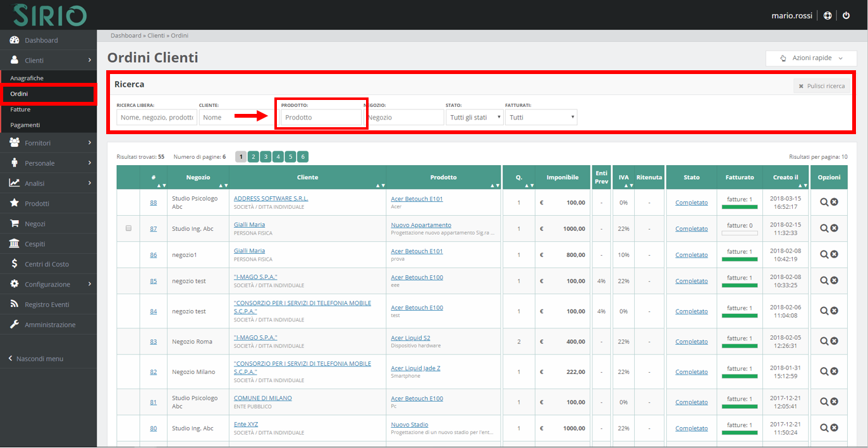Viewport: 868px width, 448px height.
Task: Open Prodotti star icon in sidebar
Action: click(14, 203)
